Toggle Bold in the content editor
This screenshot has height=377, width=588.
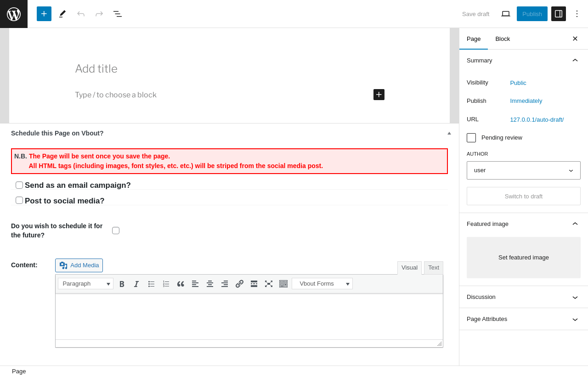(122, 284)
